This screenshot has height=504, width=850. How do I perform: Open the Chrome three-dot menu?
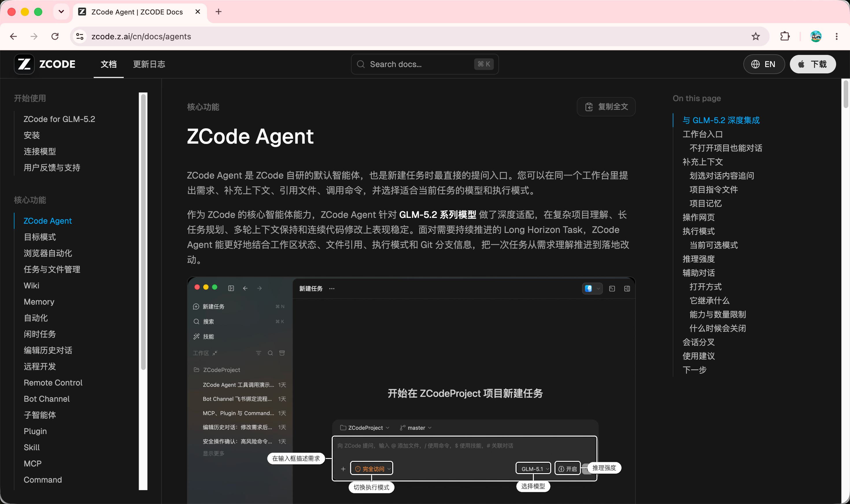(x=836, y=36)
